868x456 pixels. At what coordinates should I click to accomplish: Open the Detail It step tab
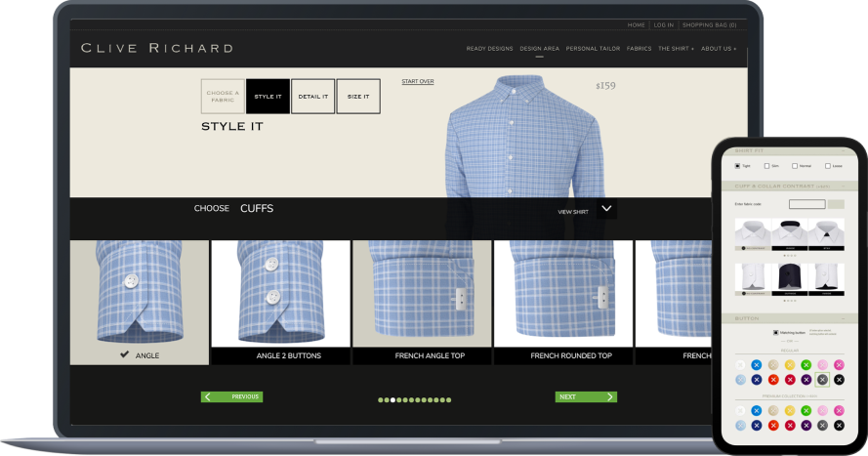(312, 97)
